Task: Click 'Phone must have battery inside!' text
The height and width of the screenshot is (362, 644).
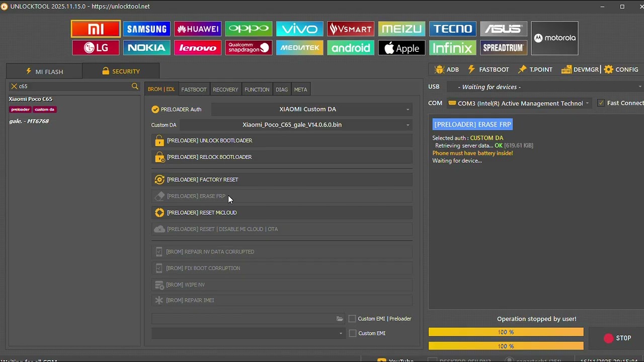Action: [x=472, y=153]
